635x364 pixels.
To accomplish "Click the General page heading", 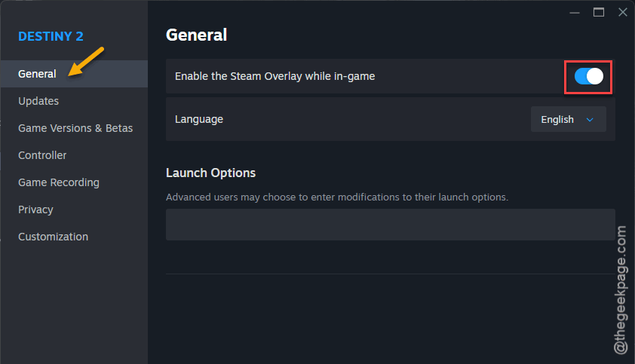I will tap(196, 35).
